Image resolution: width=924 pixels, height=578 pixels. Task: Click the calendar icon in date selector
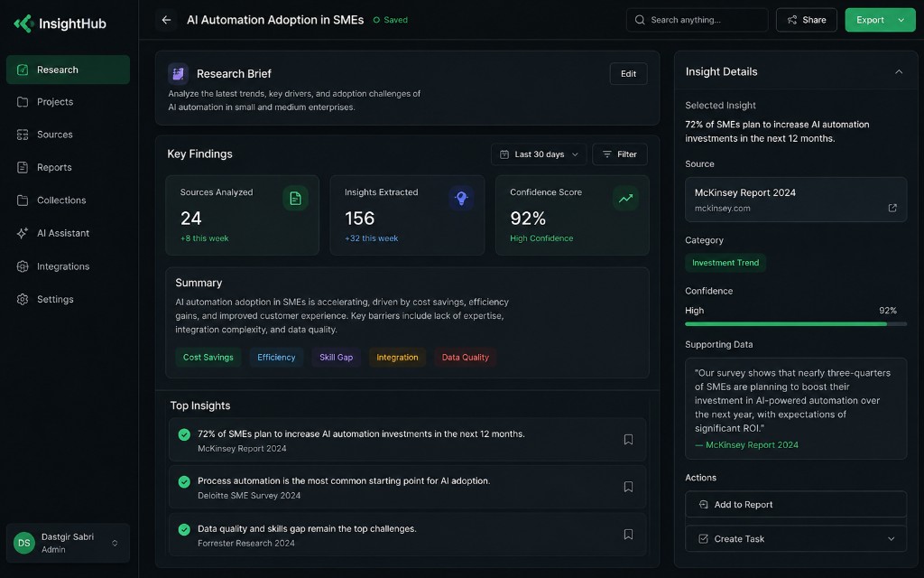[x=504, y=154]
